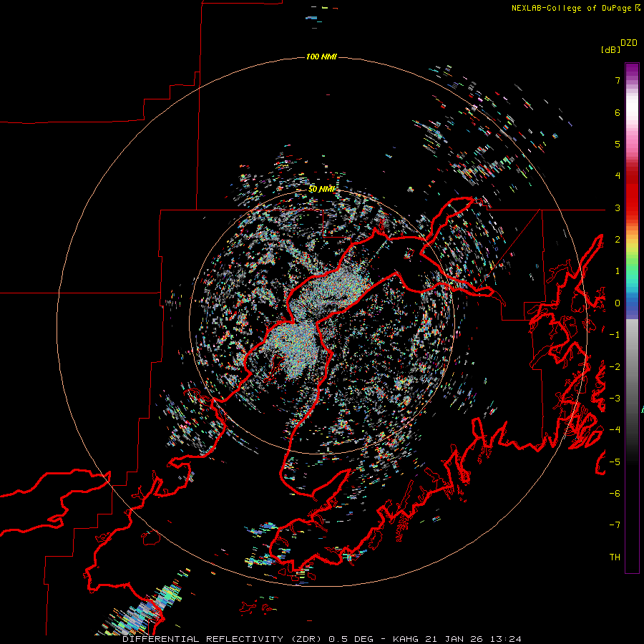Click the 1 dB scale label
The image size is (644, 644).
point(618,271)
